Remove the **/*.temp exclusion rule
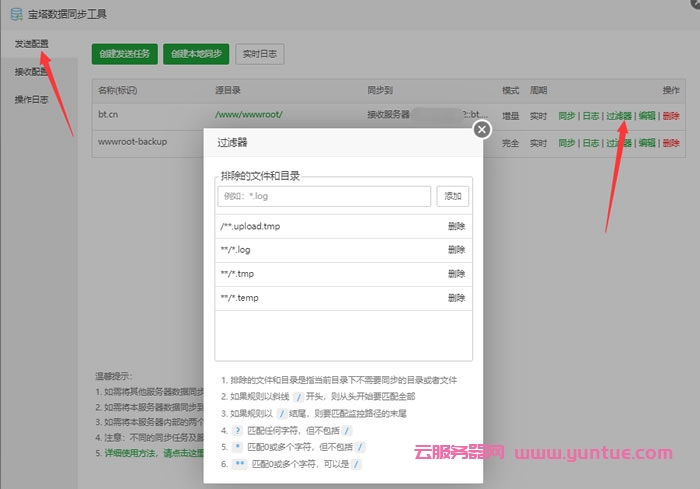700x489 pixels. [456, 298]
